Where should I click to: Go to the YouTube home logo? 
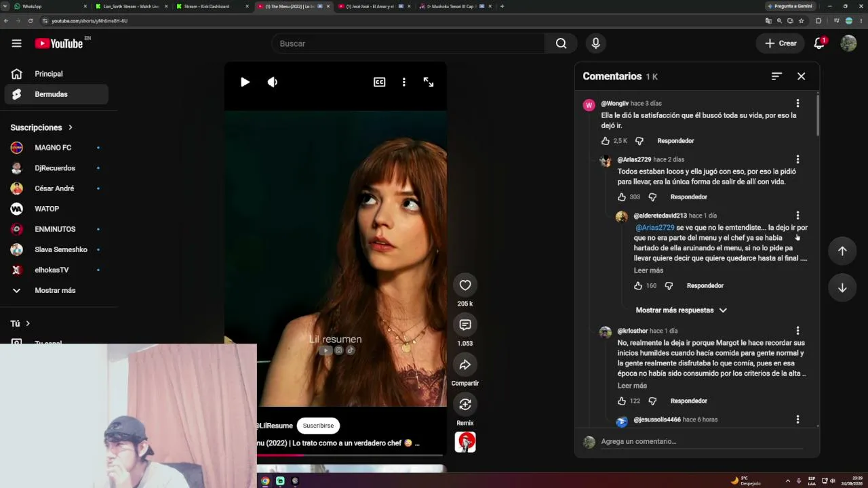pyautogui.click(x=59, y=43)
